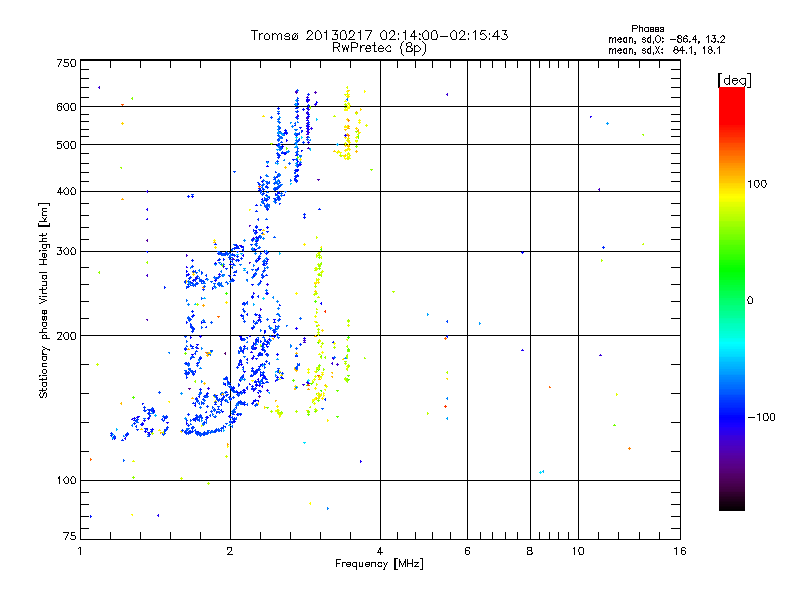The image size is (800, 600).
Task: Click the x-axis tick label '4'
Action: point(380,551)
